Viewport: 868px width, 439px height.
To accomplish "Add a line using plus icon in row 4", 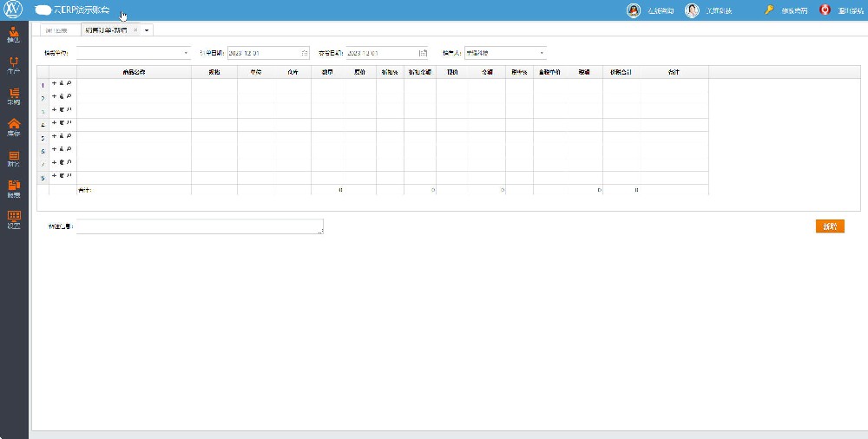I will [x=54, y=123].
